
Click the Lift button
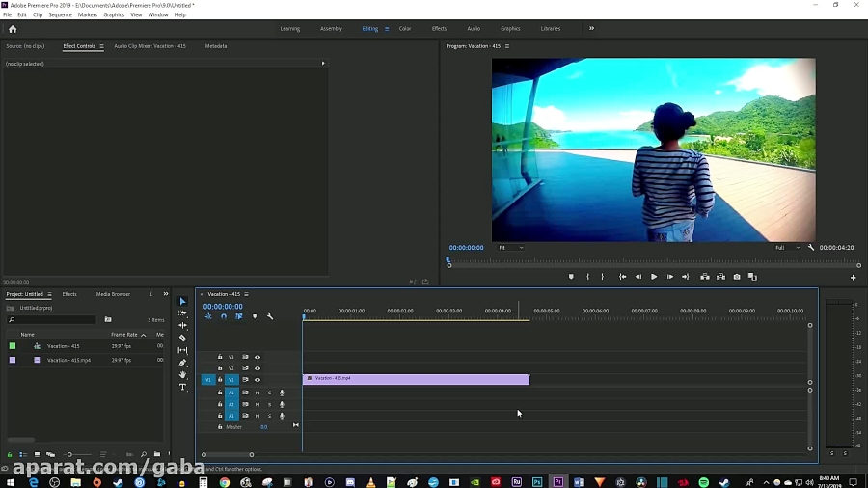click(705, 277)
